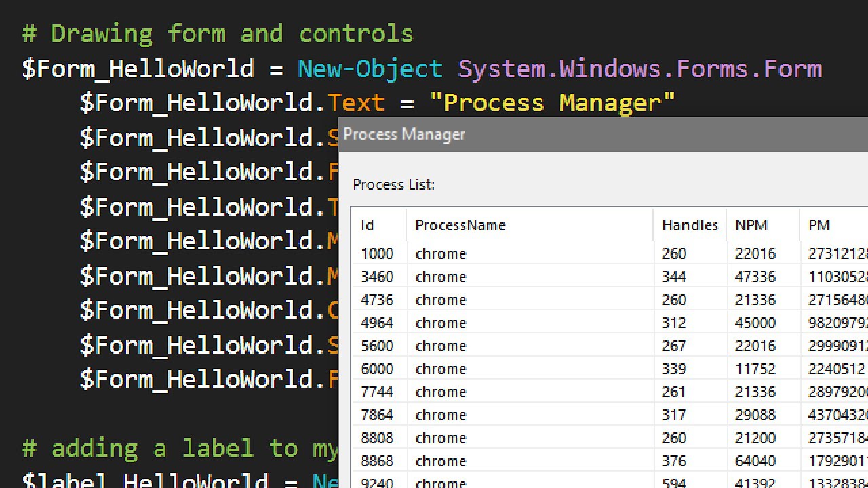Click the 'adding a label' comment in the editor
The height and width of the screenshot is (488, 868).
tap(180, 449)
